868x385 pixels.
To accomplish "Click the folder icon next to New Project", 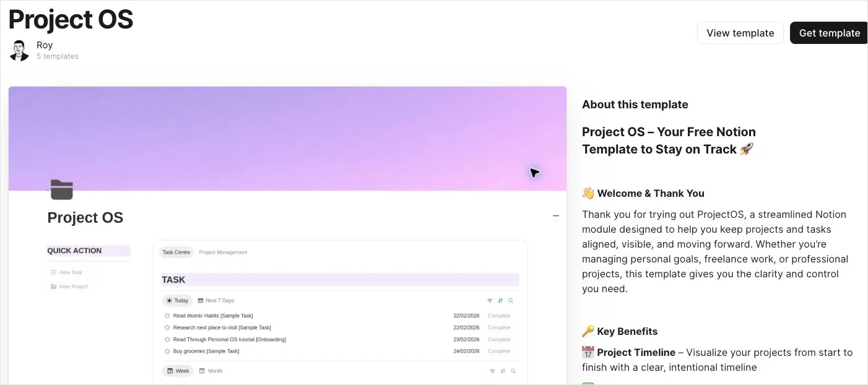I will (x=53, y=287).
